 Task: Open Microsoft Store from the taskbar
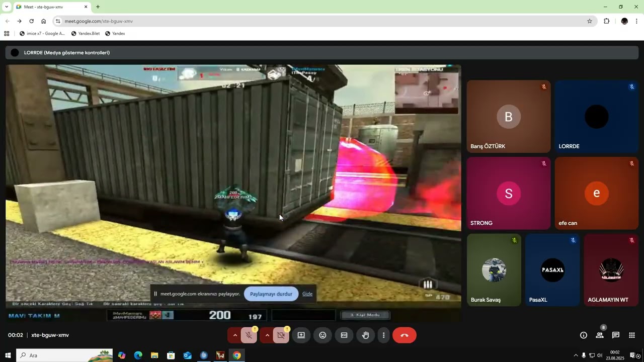pos(171,355)
